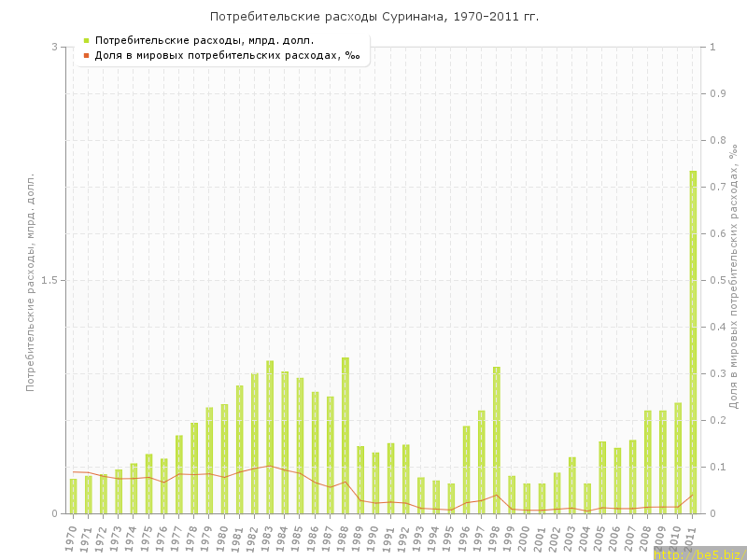
Task: Click the 0.5 tick on the right axis
Action: (x=718, y=280)
